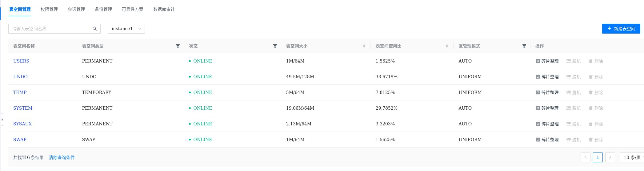The height and width of the screenshot is (171, 644).
Task: Click 脱机 in the SYSTEM row
Action: coord(574,108)
